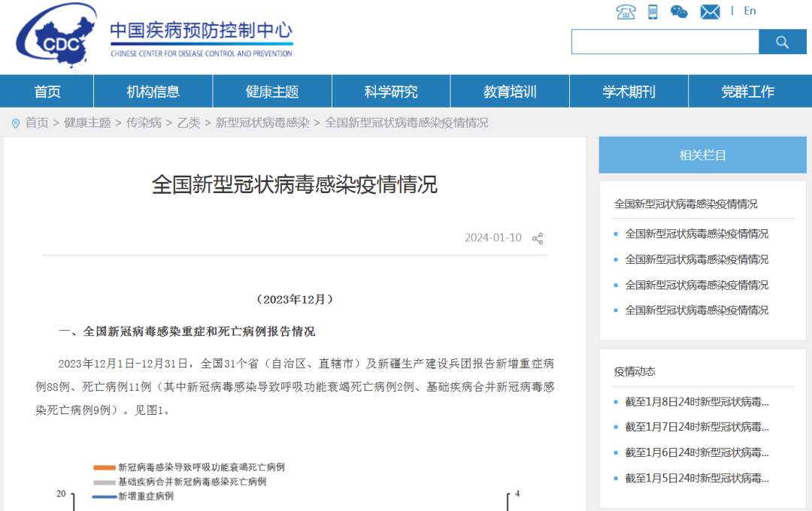The image size is (812, 511).
Task: Open the 截至1月6日24时 news link
Action: (697, 452)
